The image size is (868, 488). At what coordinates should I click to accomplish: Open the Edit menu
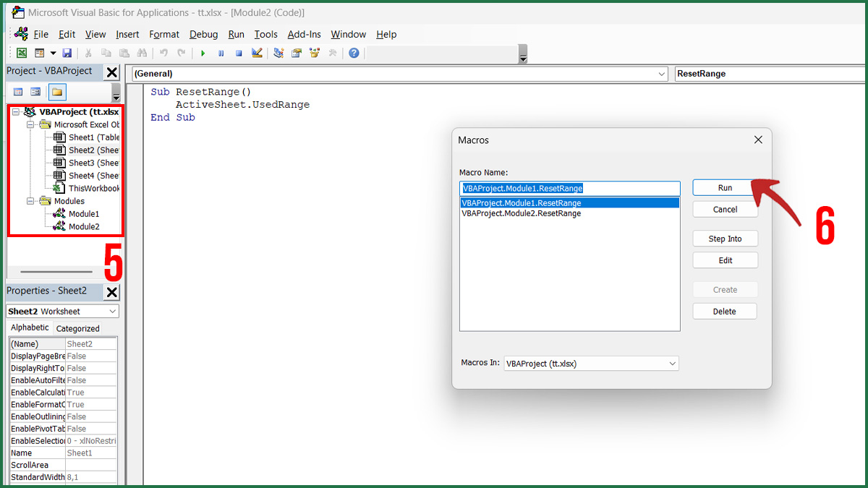(x=67, y=34)
